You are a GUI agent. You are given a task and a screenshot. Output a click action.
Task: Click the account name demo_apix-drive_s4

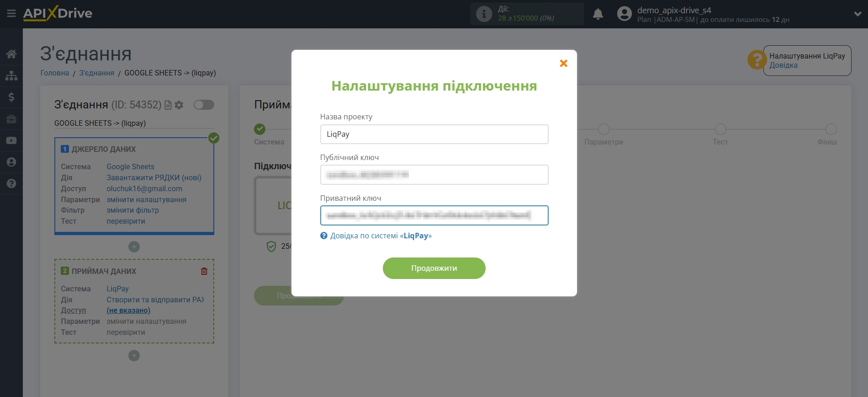click(x=674, y=10)
